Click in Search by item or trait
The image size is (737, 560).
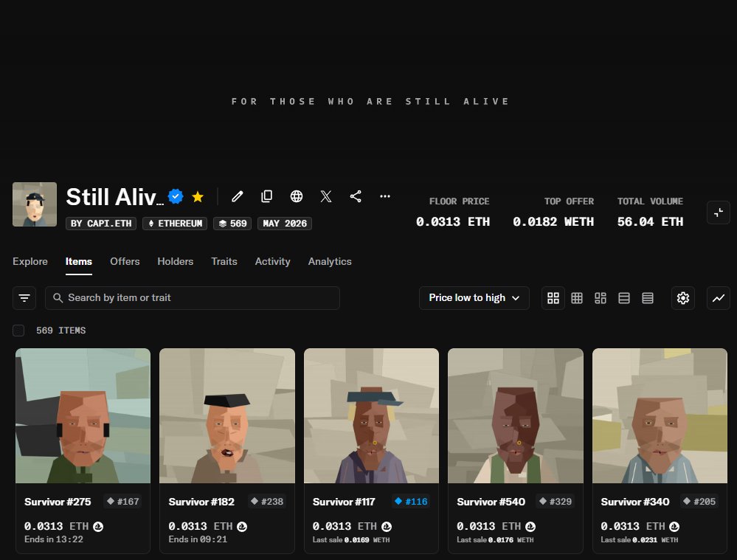193,298
